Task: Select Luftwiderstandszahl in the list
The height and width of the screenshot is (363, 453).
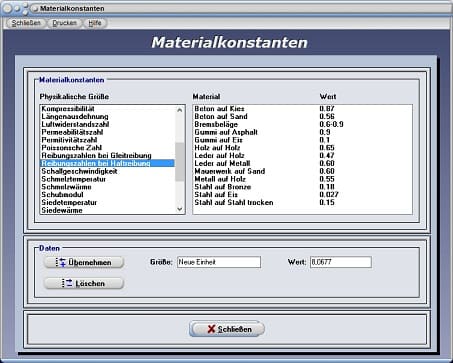Action: 107,124
